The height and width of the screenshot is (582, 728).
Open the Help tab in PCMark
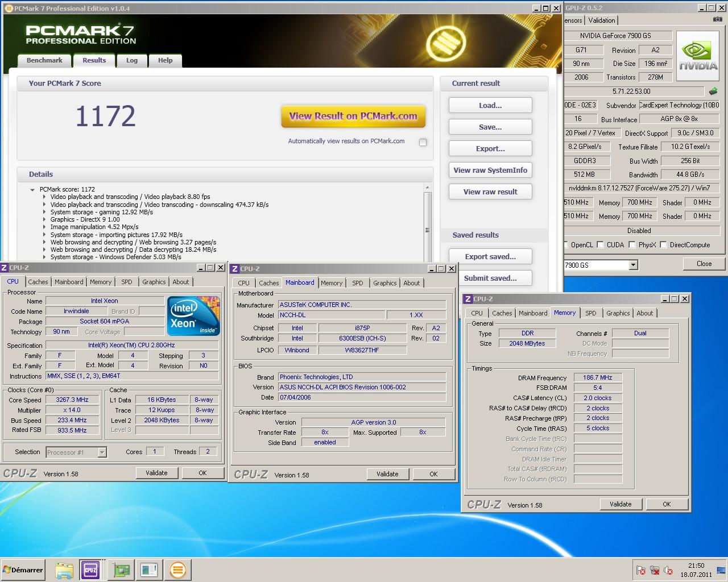pyautogui.click(x=166, y=60)
